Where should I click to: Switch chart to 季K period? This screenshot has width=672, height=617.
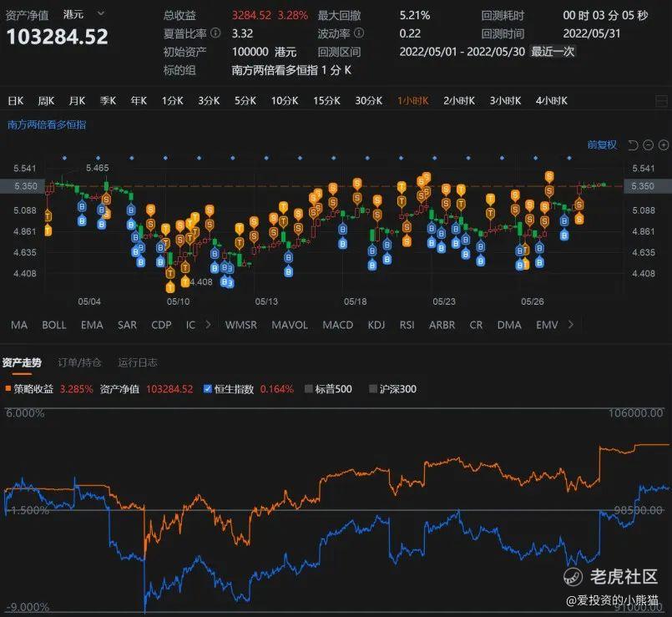click(x=108, y=101)
